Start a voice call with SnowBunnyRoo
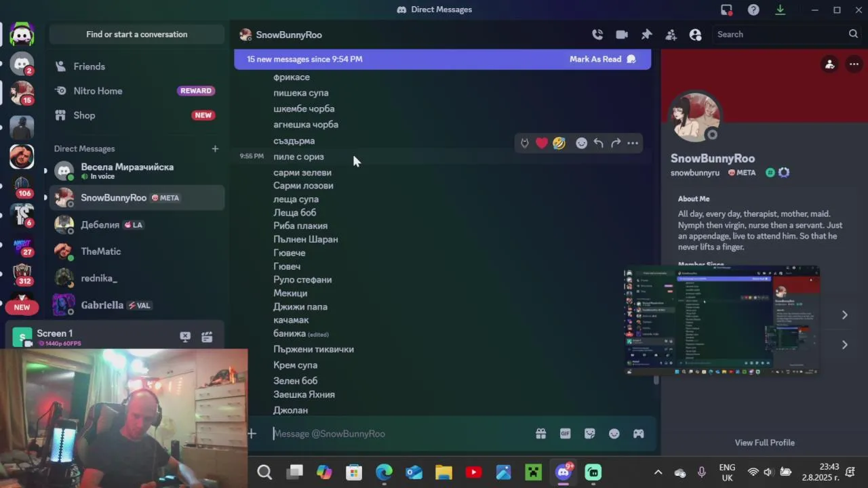 597,35
